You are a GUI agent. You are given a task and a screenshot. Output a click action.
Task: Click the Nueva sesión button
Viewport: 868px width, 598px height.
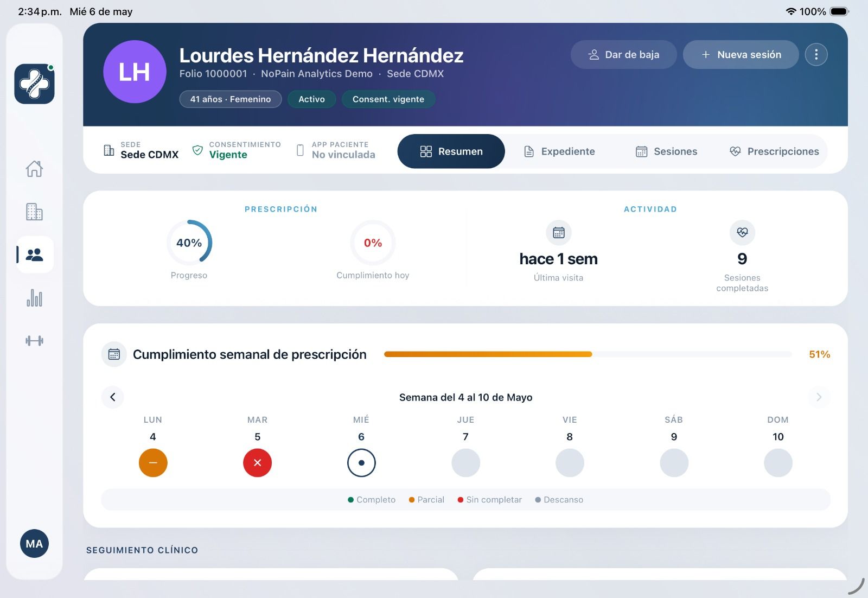(x=741, y=54)
